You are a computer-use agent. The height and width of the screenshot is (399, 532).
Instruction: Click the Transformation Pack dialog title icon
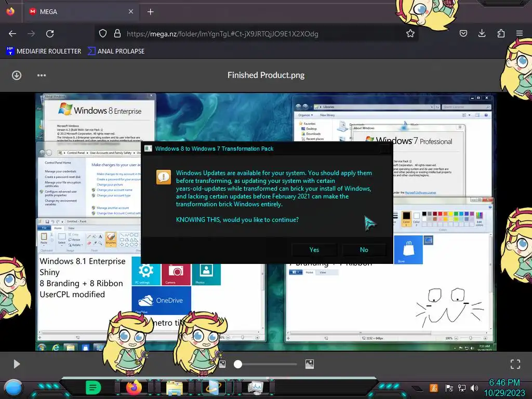148,149
